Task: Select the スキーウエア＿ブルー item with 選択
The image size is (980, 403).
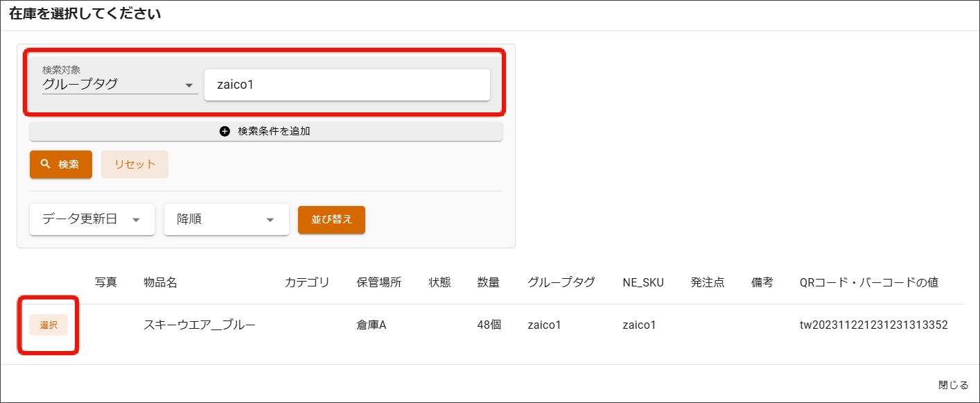Action: 49,325
